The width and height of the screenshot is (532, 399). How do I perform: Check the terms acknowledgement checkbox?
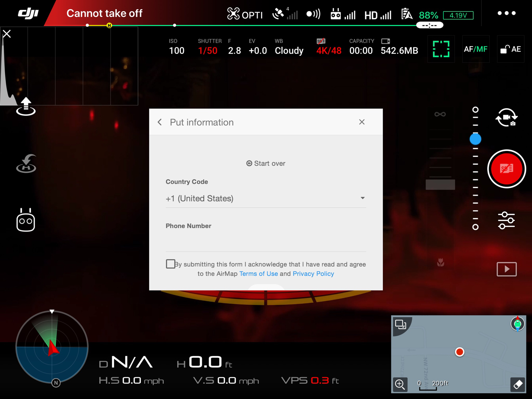tap(170, 264)
